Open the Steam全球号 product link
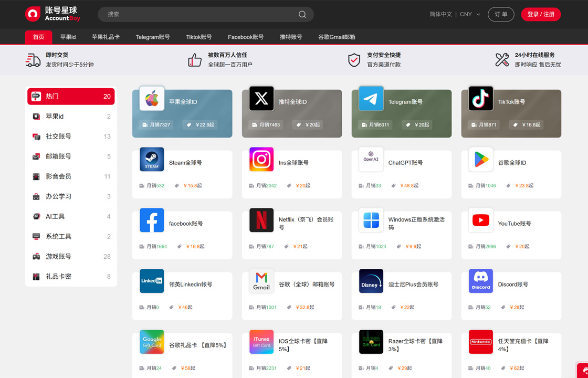The width and height of the screenshot is (588, 378). [185, 163]
